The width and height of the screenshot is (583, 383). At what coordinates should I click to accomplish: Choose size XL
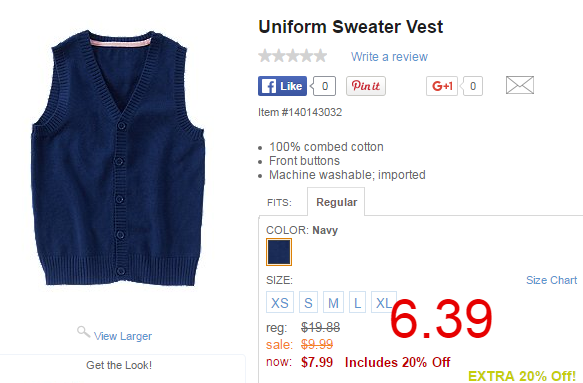[384, 302]
